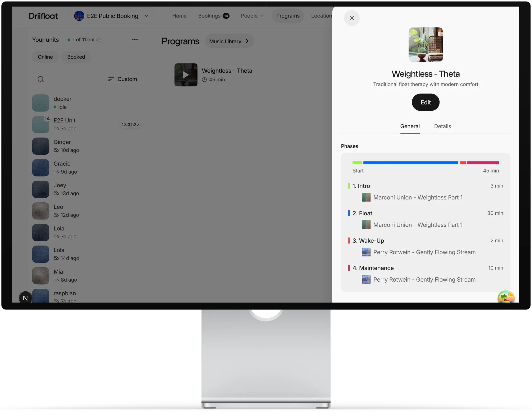Viewport: 532px width, 418px height.
Task: Open Bookings in the navigation
Action: coord(214,16)
